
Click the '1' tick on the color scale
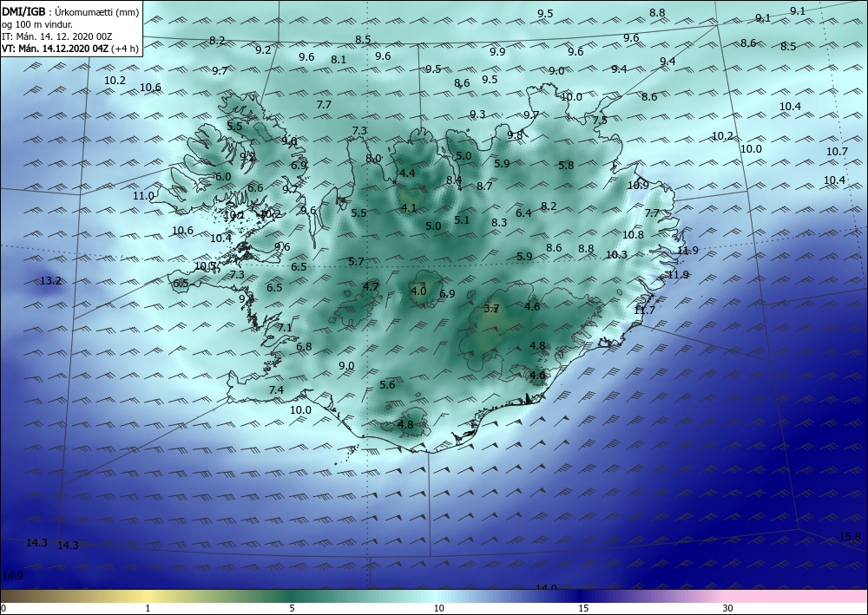[x=148, y=608]
